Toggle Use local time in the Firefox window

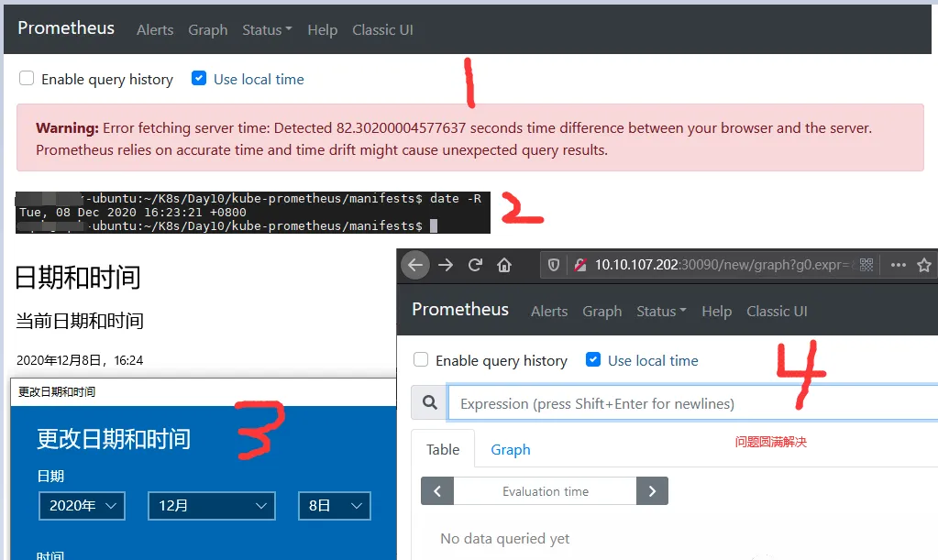pyautogui.click(x=593, y=360)
